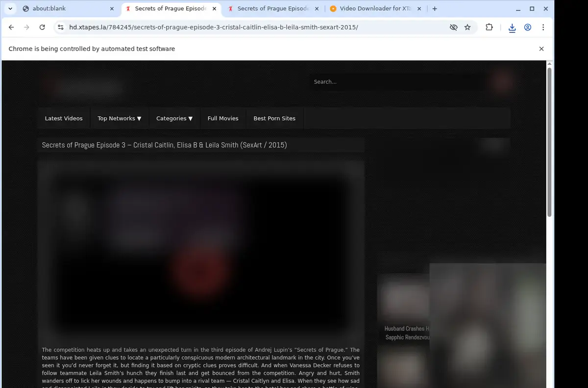Minimize the Chrome window
This screenshot has width=588, height=388.
tap(517, 9)
